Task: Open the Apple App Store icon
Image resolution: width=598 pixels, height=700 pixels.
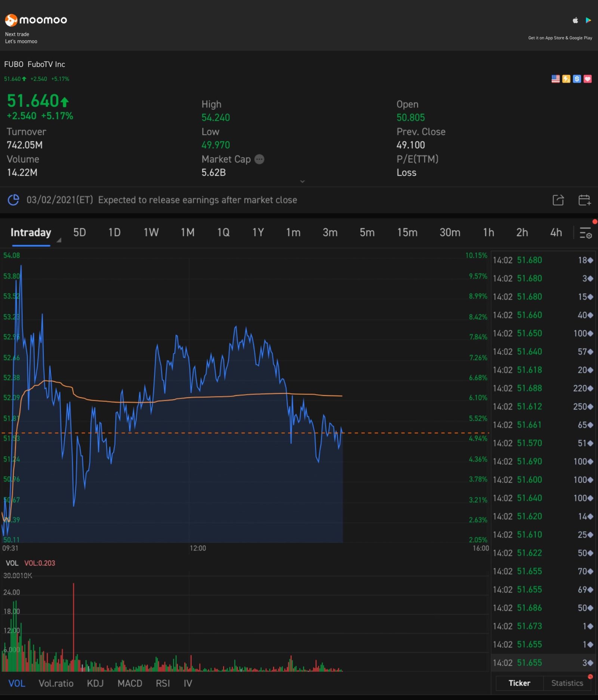Action: (576, 20)
